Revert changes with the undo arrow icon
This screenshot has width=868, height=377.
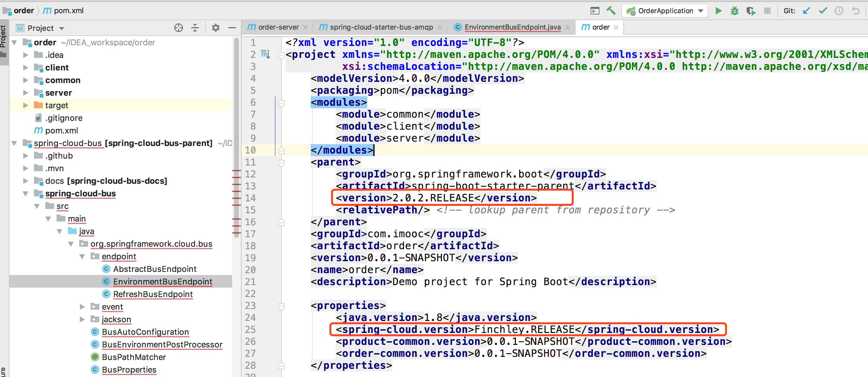tap(855, 11)
